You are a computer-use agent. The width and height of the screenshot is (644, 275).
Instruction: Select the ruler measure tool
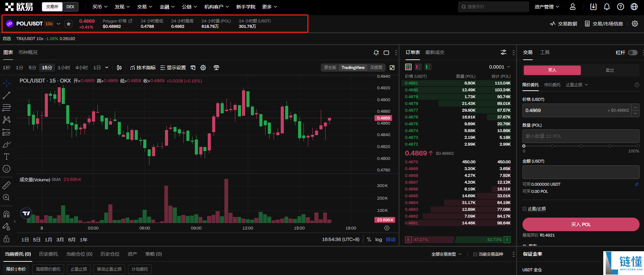6,185
